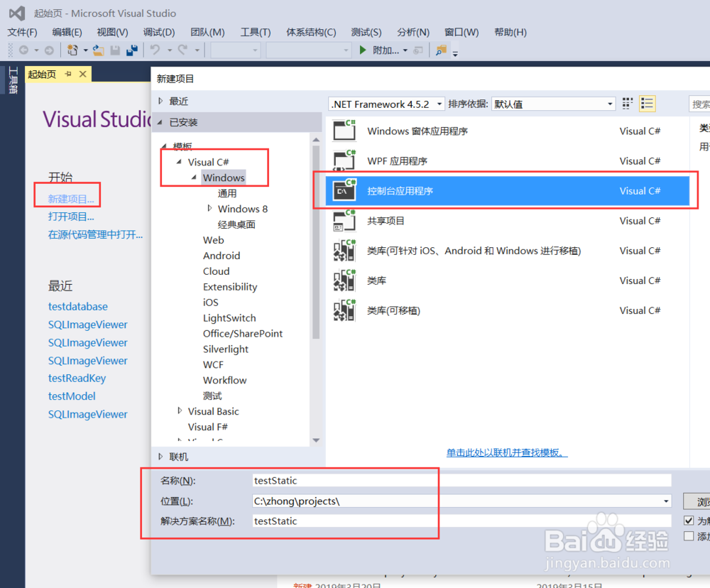Click the redo toolbar icon

(182, 50)
